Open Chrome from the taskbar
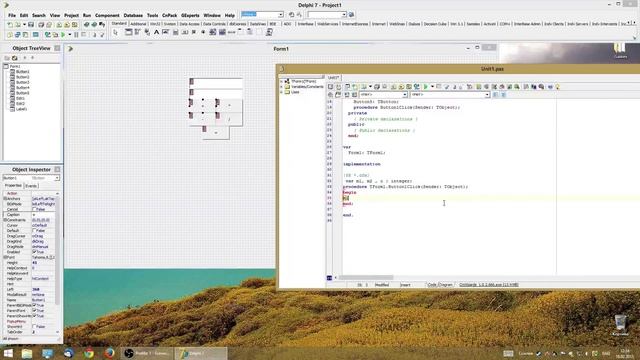Viewport: 640px width, 360px height. click(x=89, y=353)
